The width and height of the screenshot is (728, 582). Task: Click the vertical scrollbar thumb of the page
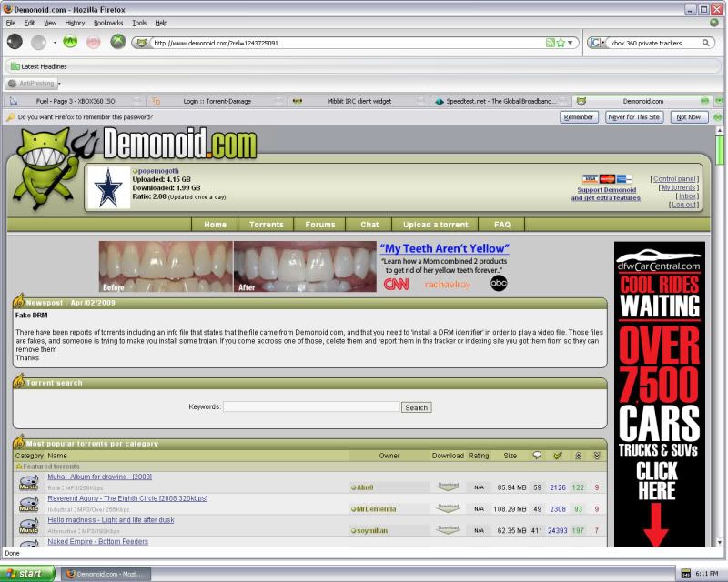720,150
